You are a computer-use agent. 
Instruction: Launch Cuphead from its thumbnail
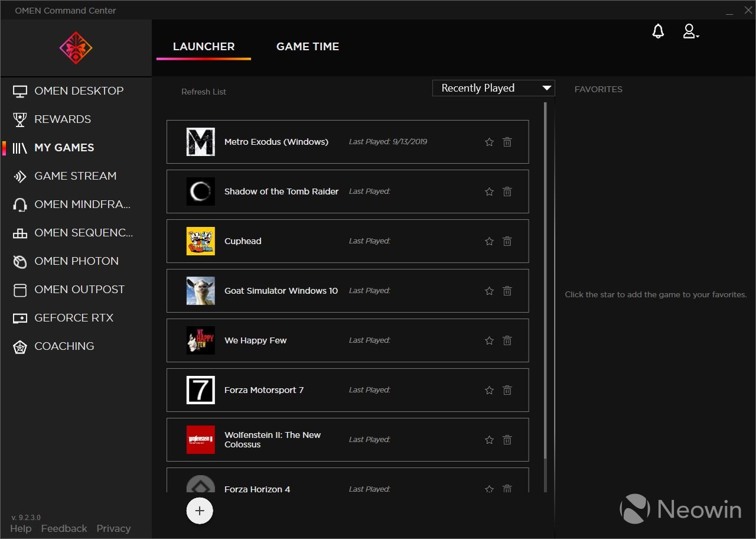(x=201, y=241)
